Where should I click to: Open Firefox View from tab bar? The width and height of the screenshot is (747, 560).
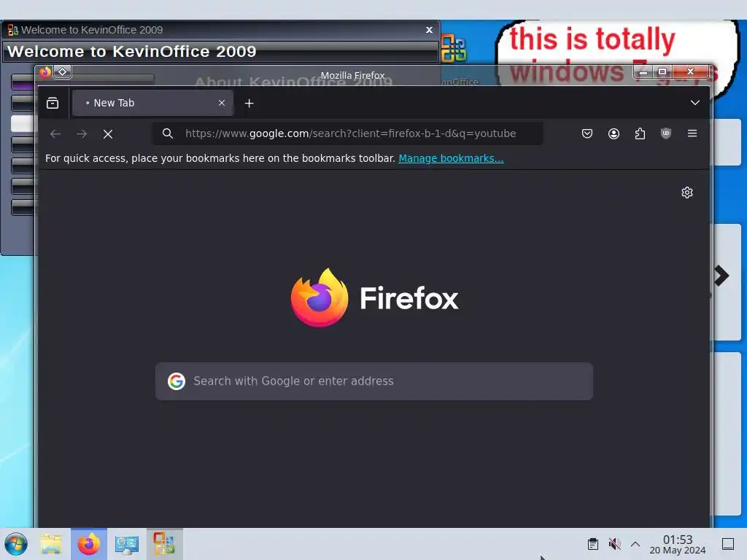click(x=53, y=103)
